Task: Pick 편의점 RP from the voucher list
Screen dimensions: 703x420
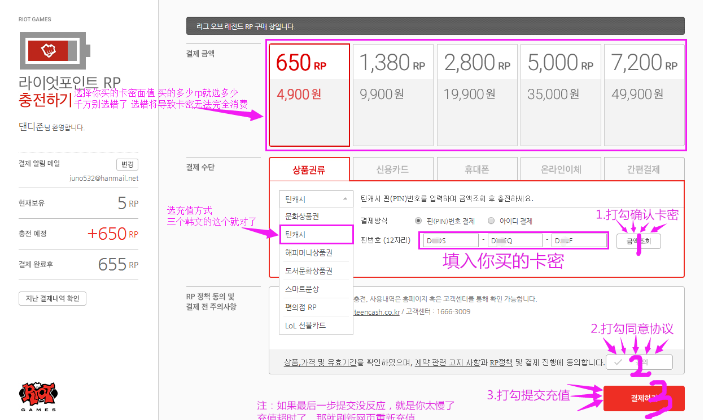Action: click(x=316, y=307)
